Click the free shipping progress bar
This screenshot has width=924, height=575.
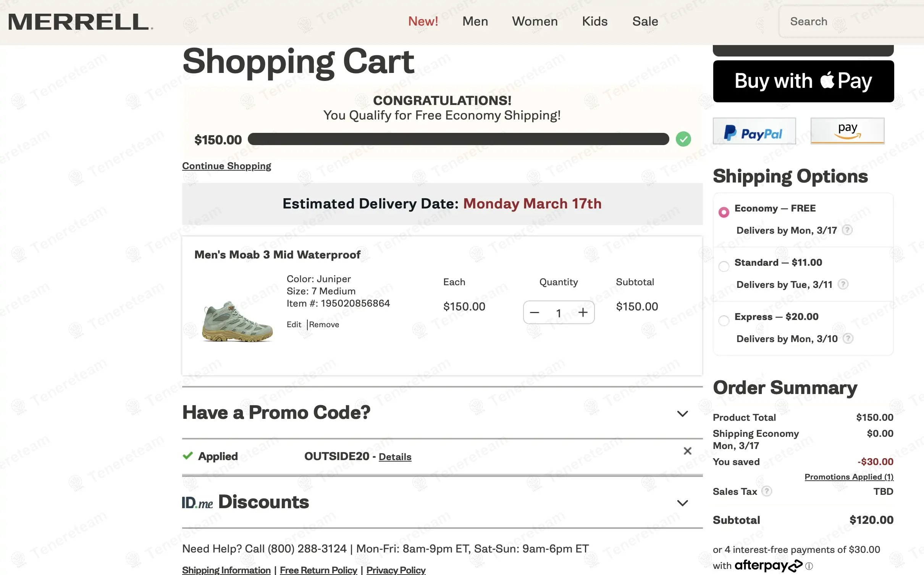coord(458,139)
